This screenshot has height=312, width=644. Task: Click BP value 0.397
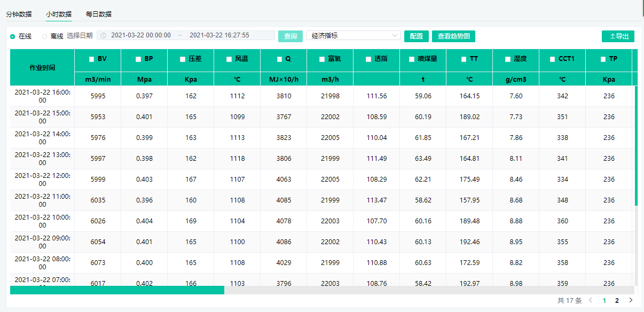(144, 96)
